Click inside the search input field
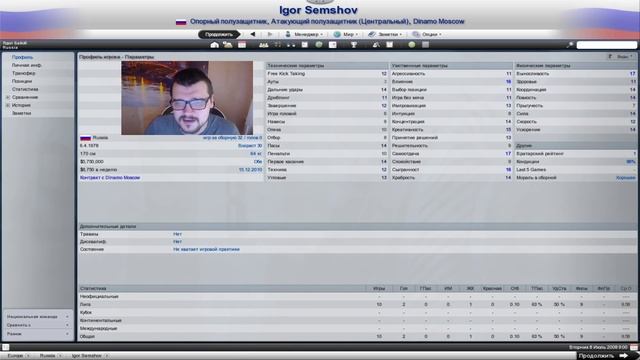This screenshot has width=640, height=360. click(x=607, y=45)
